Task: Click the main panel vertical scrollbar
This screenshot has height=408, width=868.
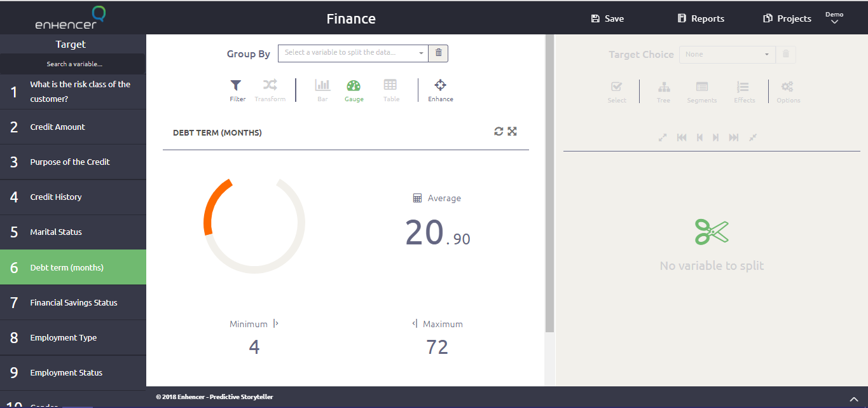Action: pyautogui.click(x=550, y=183)
